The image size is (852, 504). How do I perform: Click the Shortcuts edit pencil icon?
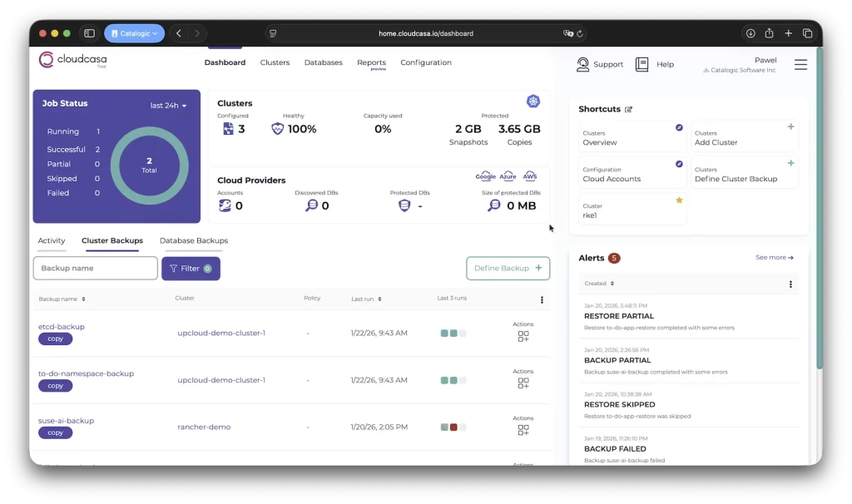click(x=629, y=109)
